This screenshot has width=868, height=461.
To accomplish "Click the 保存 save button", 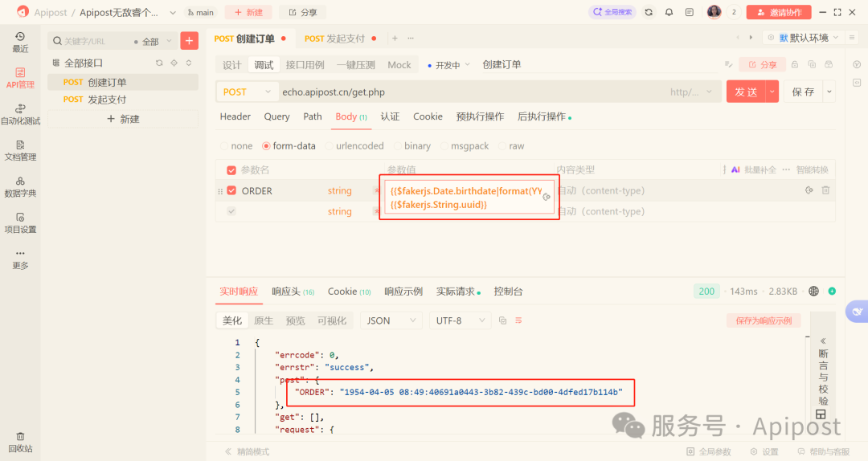I will click(x=803, y=92).
